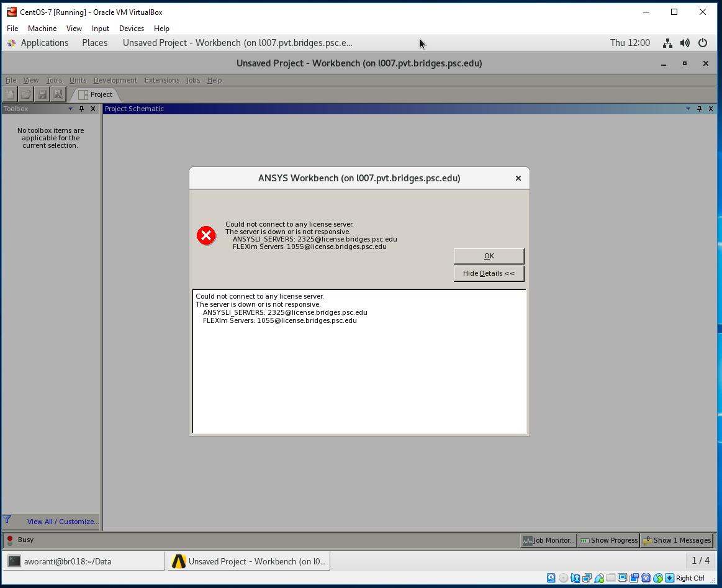Click the VirtualBox keyboard capture arrow icon
This screenshot has width=722, height=588.
pos(669,578)
